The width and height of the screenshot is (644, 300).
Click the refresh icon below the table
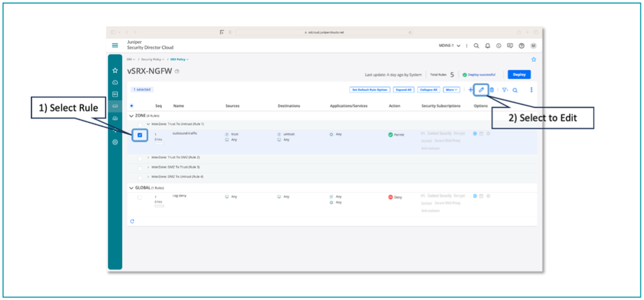[x=132, y=221]
